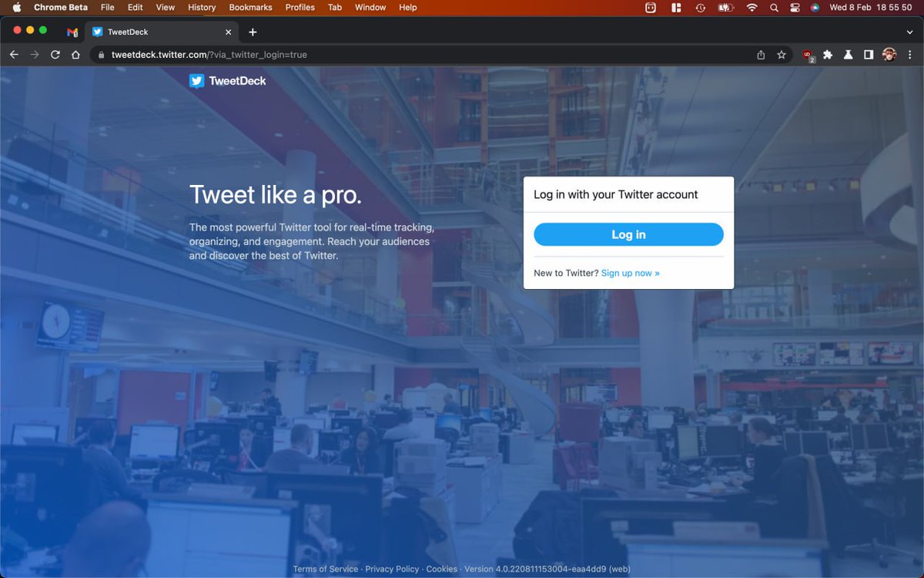Click the square face menu bar icon
Image resolution: width=924 pixels, height=578 pixels.
pos(651,8)
